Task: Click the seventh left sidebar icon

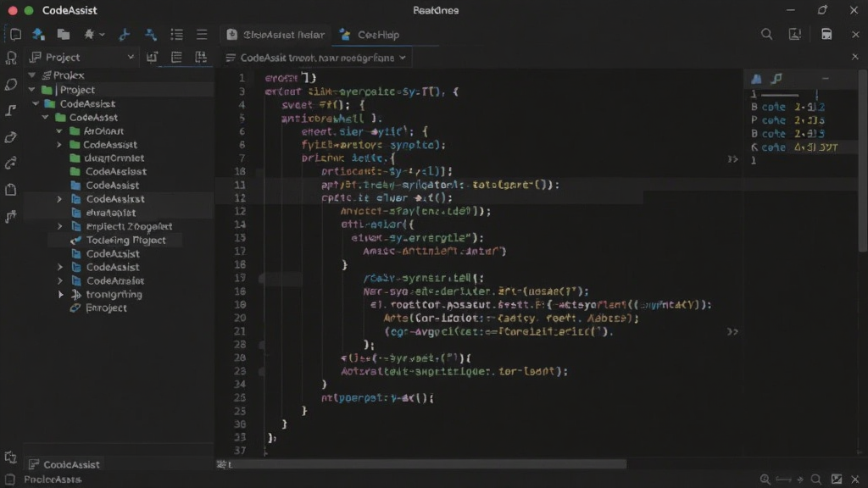Action: coord(11,216)
